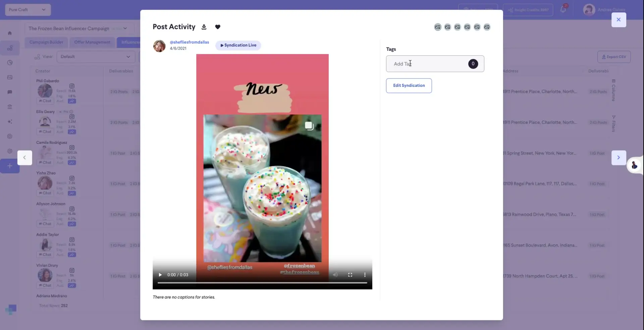Image resolution: width=644 pixels, height=330 pixels.
Task: Mute the video volume
Action: (x=335, y=275)
